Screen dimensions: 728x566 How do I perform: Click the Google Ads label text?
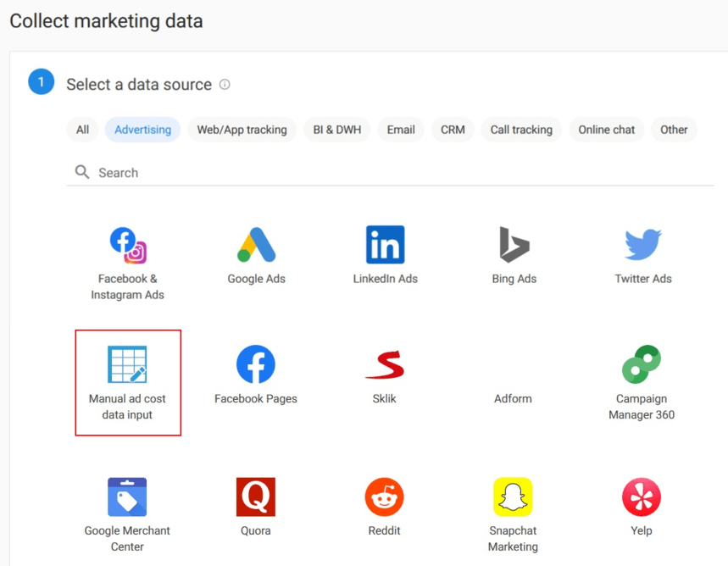256,279
